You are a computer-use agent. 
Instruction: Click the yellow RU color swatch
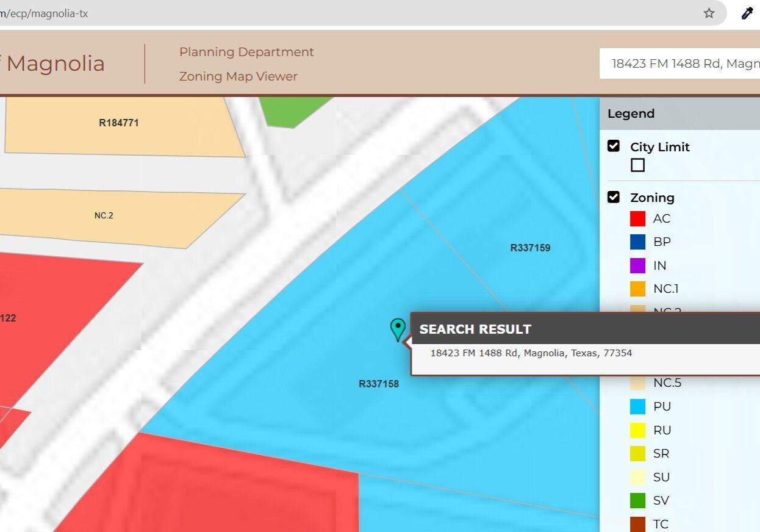tap(638, 430)
